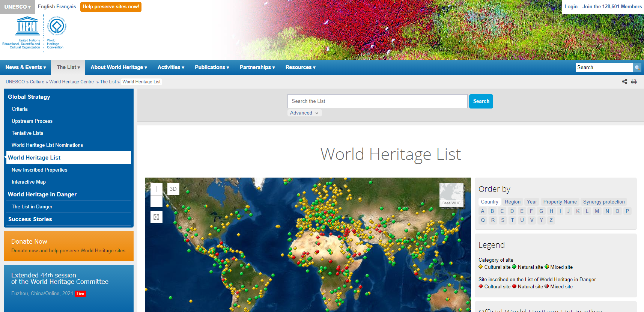Click the top search magnifier icon
644x312 pixels.
pyautogui.click(x=637, y=68)
